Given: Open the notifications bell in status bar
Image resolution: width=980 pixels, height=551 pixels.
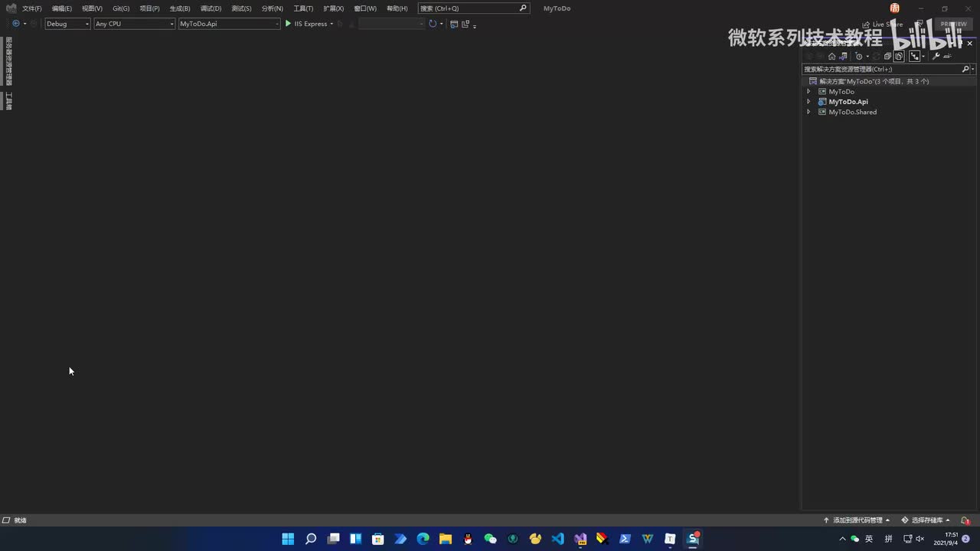Looking at the screenshot, I should [965, 520].
